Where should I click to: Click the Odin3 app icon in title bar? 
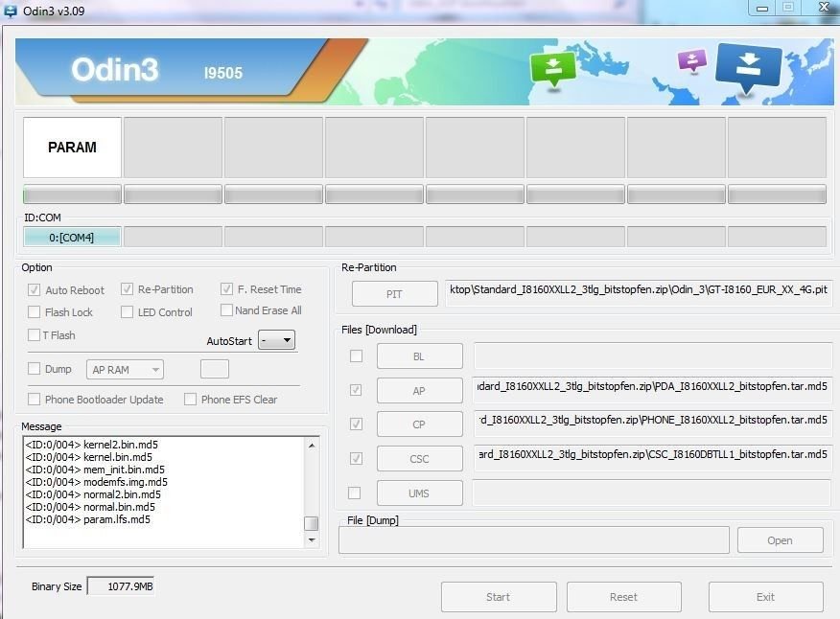(x=11, y=11)
